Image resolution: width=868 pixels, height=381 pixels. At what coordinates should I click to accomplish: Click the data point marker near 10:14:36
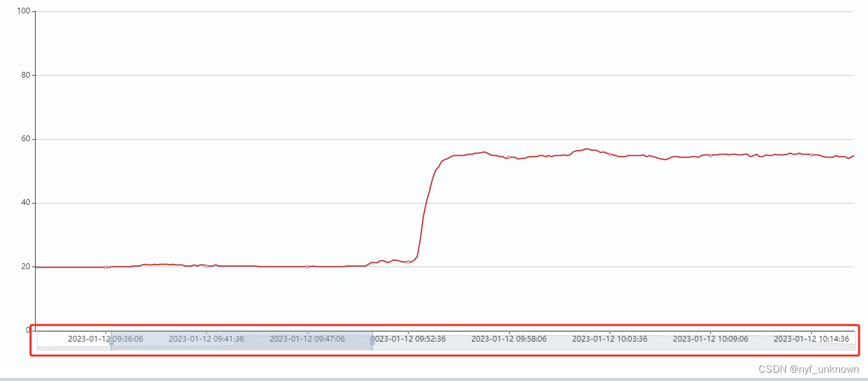click(811, 154)
